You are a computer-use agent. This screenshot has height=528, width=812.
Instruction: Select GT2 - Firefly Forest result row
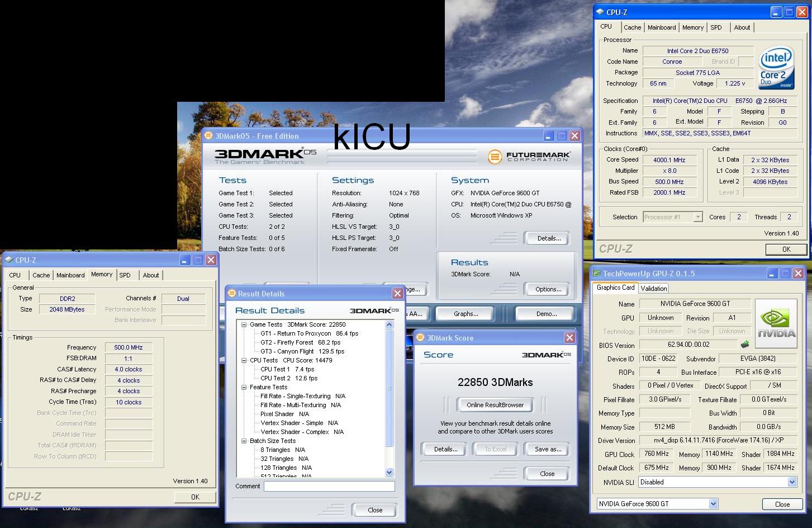pos(300,342)
